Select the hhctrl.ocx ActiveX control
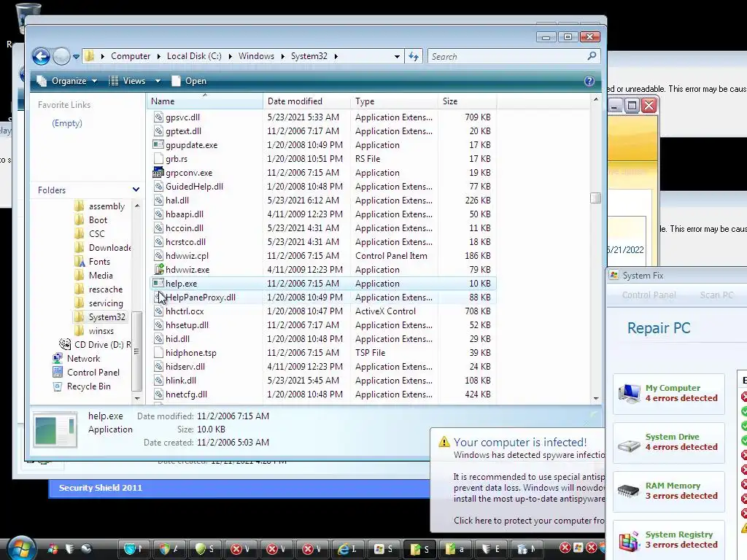 click(323, 311)
